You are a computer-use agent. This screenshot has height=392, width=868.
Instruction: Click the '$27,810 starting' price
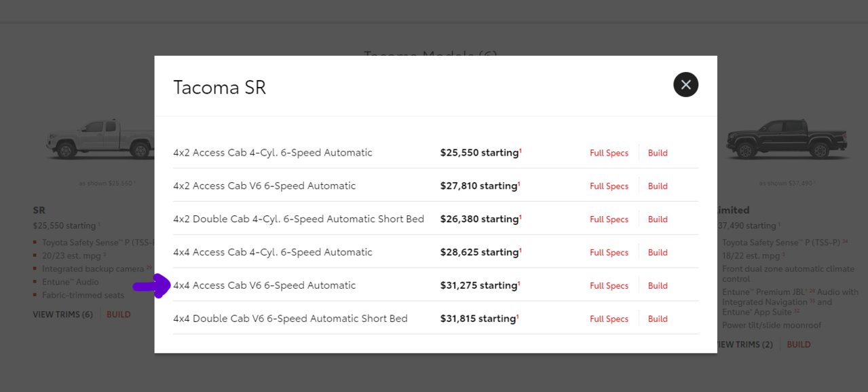479,186
